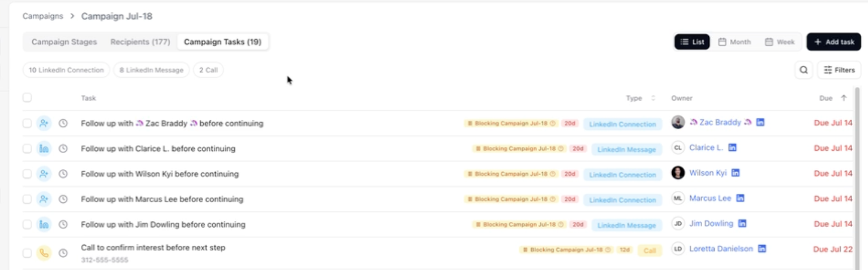Open Clarice L.'s LinkedIn profile icon

coord(732,147)
